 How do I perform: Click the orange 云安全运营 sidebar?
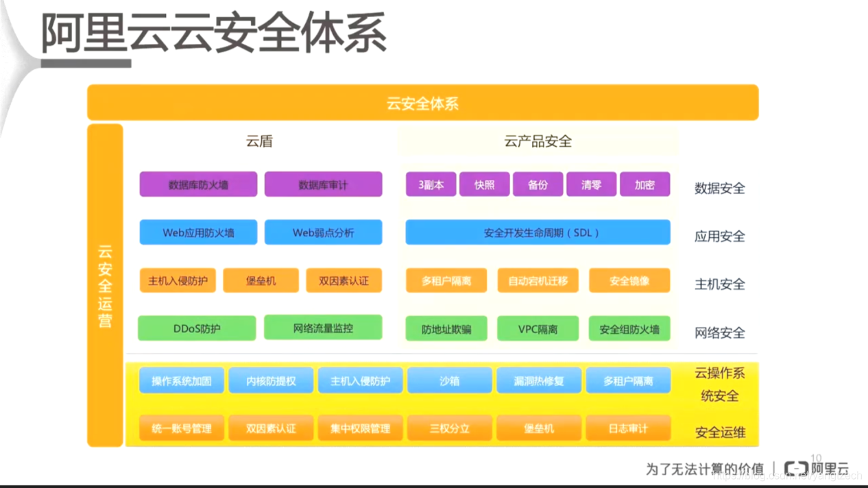tap(104, 284)
